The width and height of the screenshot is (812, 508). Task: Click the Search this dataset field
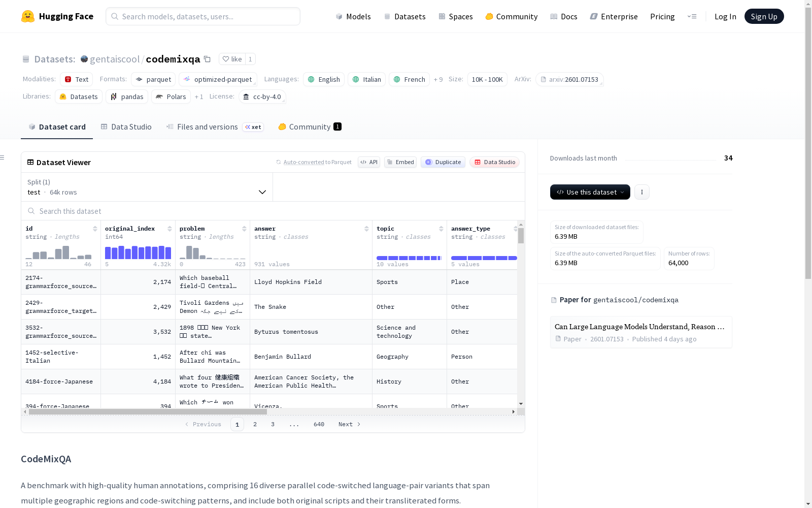pyautogui.click(x=273, y=211)
